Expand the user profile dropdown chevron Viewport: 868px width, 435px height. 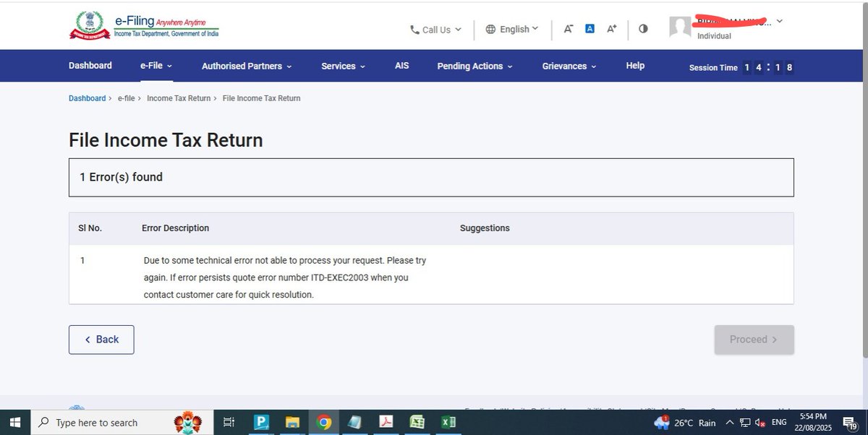tap(779, 22)
